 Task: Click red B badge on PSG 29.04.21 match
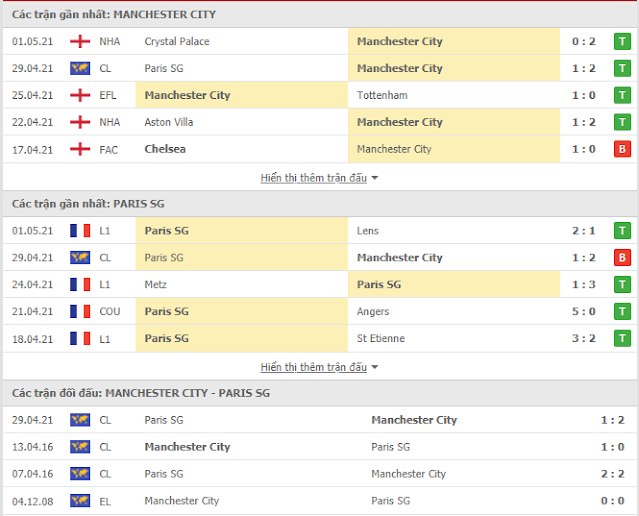(x=622, y=258)
